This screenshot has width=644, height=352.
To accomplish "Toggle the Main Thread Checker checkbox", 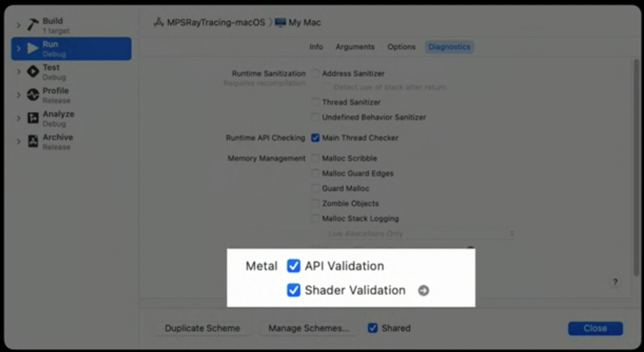I will click(x=315, y=138).
